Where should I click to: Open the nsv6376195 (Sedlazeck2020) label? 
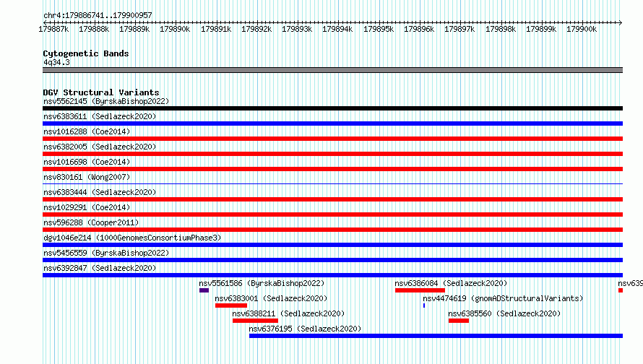pyautogui.click(x=305, y=329)
